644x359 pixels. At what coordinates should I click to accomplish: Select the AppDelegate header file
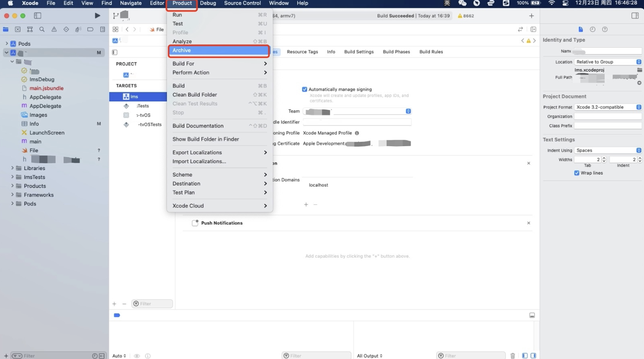(45, 97)
